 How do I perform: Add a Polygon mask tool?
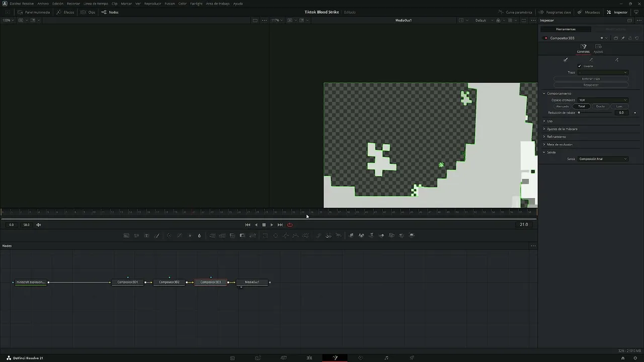point(286,235)
